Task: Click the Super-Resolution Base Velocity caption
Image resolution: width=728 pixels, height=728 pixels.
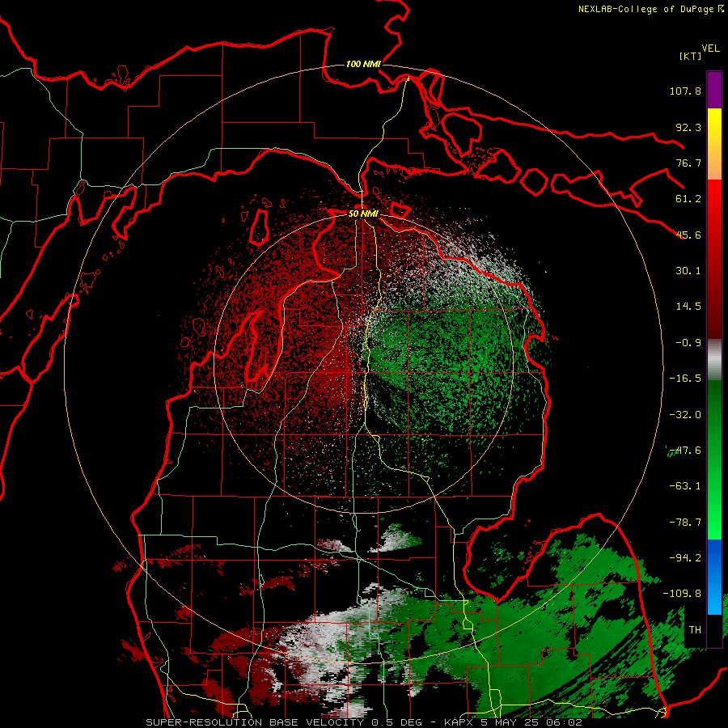Action: click(x=363, y=722)
